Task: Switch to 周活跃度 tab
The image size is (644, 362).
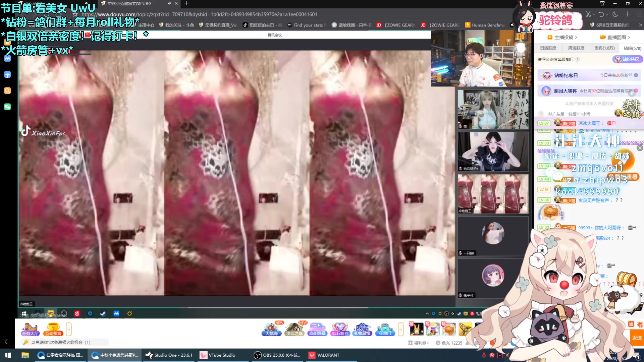Action: 576,48
